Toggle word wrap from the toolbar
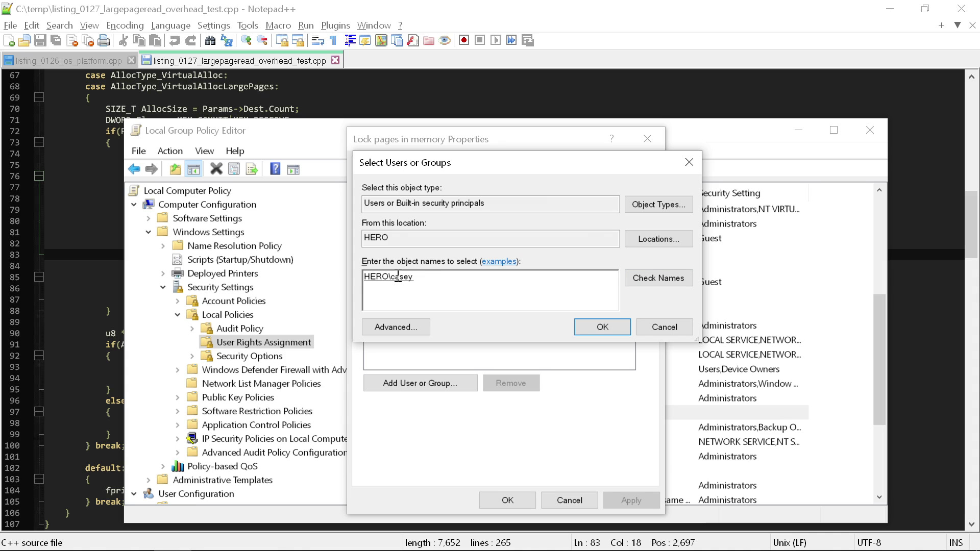Image resolution: width=980 pixels, height=551 pixels. (x=317, y=40)
